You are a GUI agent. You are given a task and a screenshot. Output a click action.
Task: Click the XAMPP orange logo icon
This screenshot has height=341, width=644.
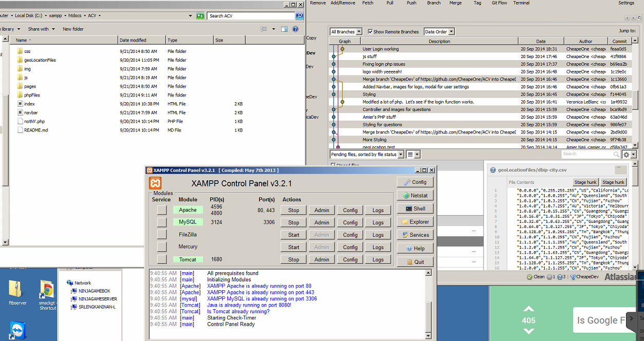[155, 183]
